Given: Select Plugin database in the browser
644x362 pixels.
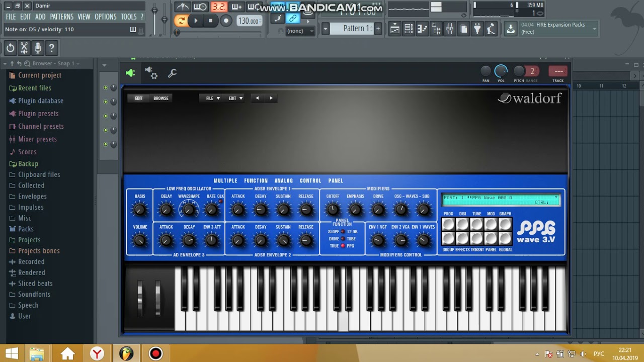Looking at the screenshot, I should tap(41, 101).
